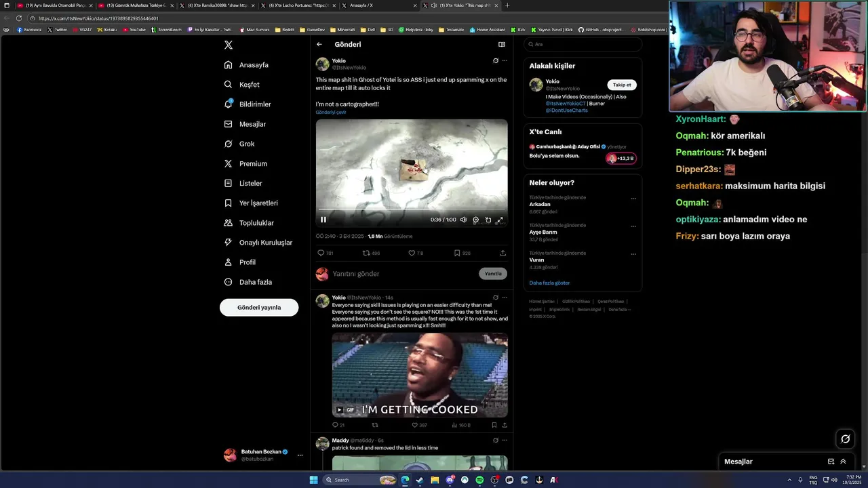Screen dimensions: 868x488
Task: Click the back arrow beside Gönderi
Action: tap(319, 45)
